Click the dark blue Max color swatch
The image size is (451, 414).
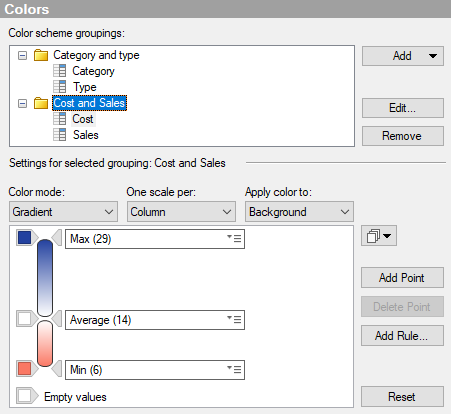24,237
